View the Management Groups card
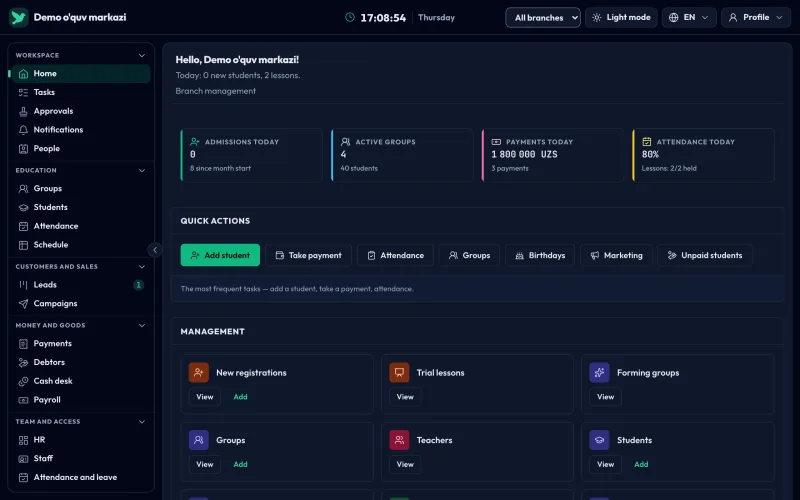 tap(205, 464)
